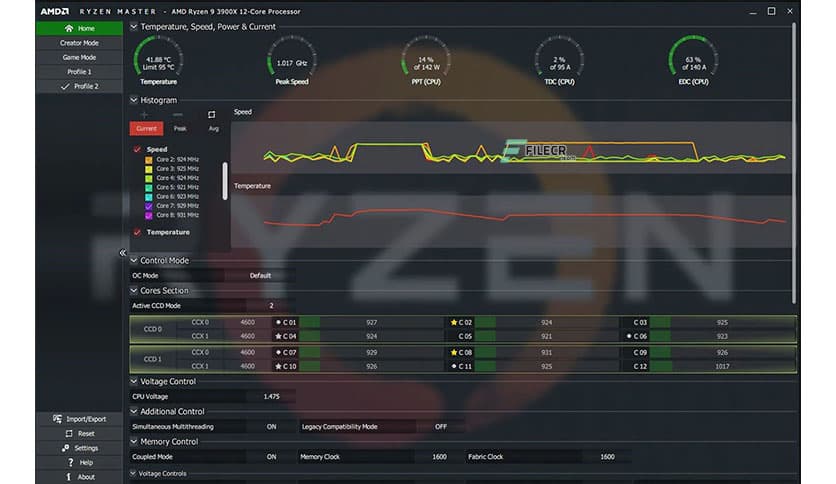This screenshot has width=836, height=484.
Task: Click the Settings gear-wrench icon
Action: 65,448
